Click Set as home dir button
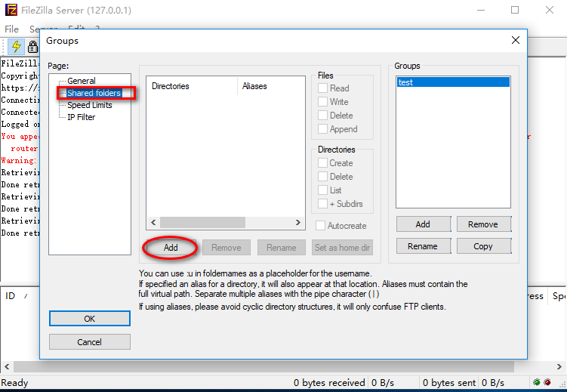The image size is (567, 392). pyautogui.click(x=343, y=248)
